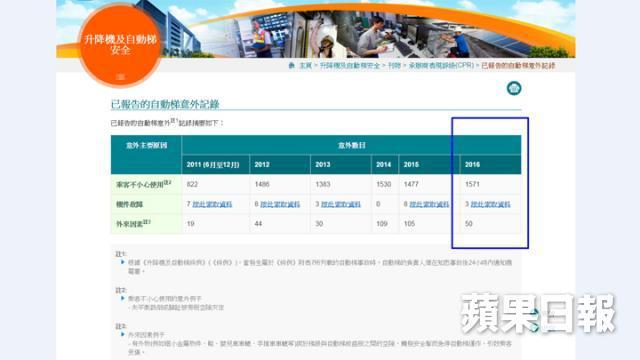
Task: Open the 2015 機件故障 details link
Action: click(x=429, y=204)
